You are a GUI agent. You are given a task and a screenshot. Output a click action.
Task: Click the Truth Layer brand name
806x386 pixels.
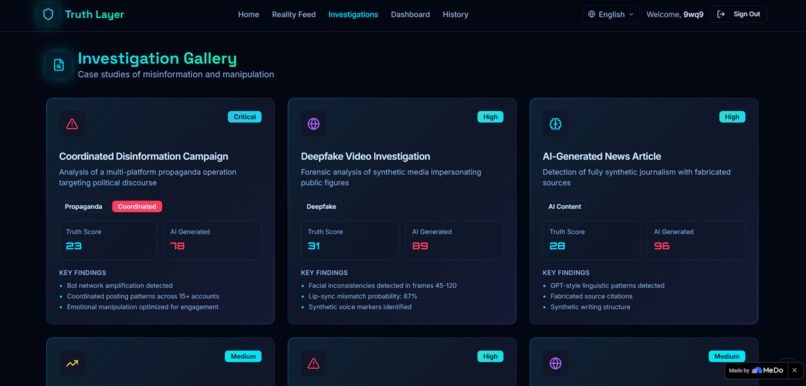click(x=95, y=14)
